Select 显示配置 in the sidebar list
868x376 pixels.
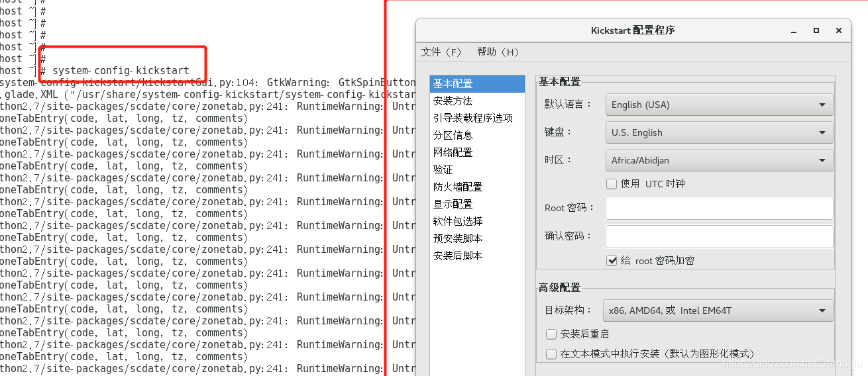pos(476,204)
